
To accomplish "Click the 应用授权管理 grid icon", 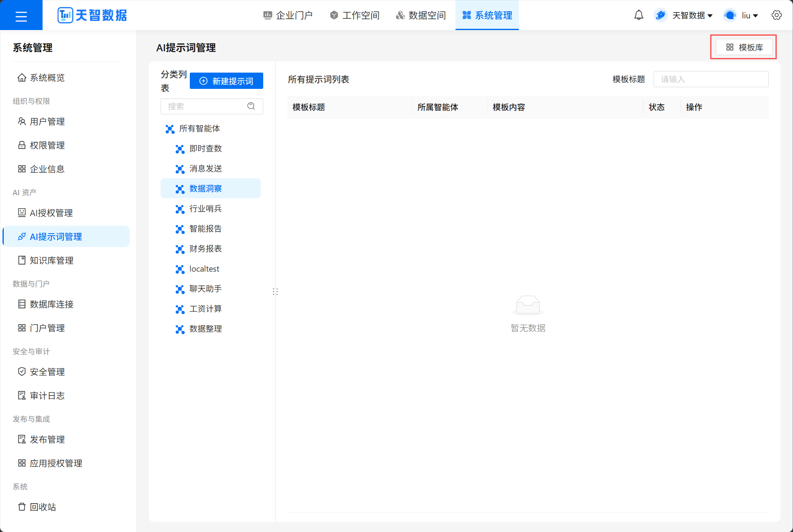I will coord(22,463).
